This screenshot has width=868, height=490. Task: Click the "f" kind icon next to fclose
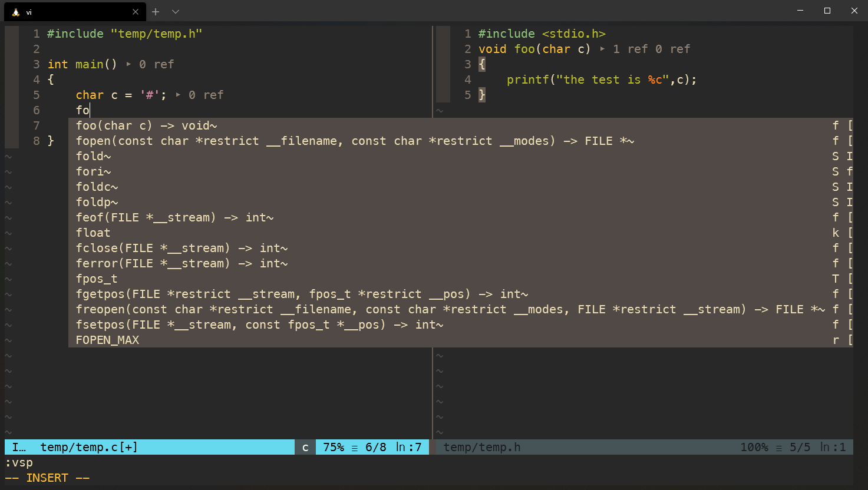click(835, 248)
